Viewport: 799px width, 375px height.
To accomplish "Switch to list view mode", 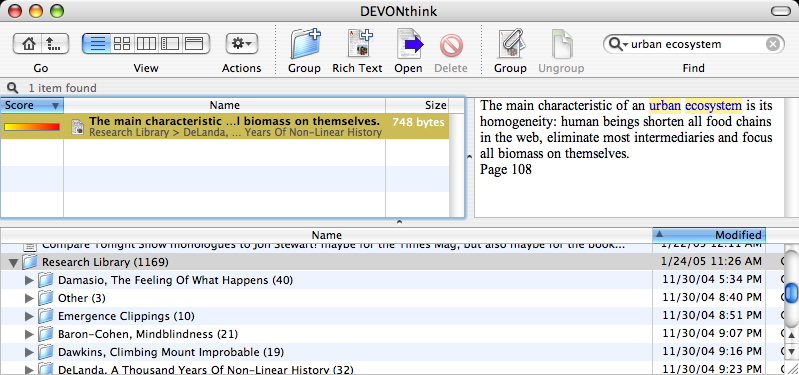I will click(96, 44).
